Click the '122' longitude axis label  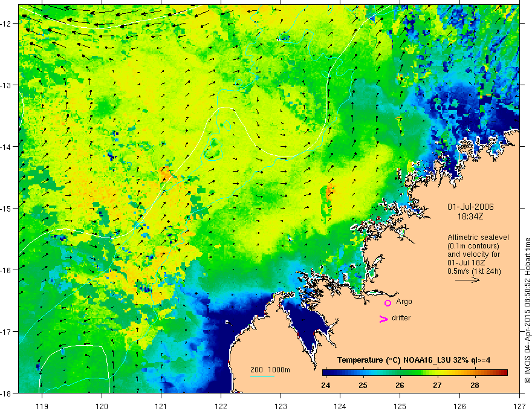pyautogui.click(x=221, y=406)
